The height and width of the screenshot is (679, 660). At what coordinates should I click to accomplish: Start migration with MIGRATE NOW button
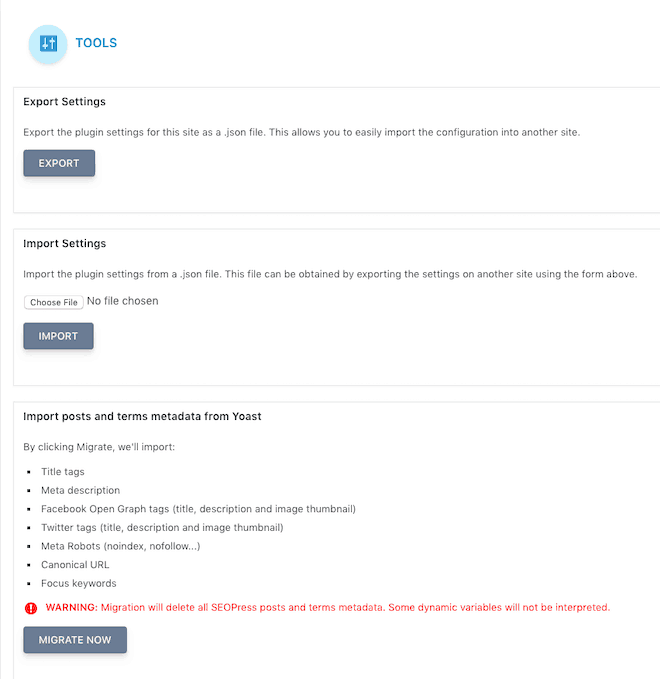tap(75, 640)
